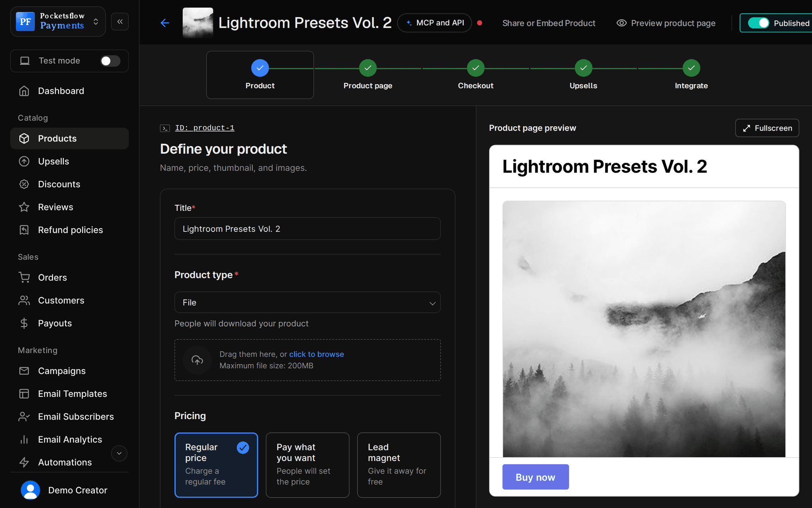Click the Email Analytics bar chart icon
This screenshot has width=812, height=508.
24,439
